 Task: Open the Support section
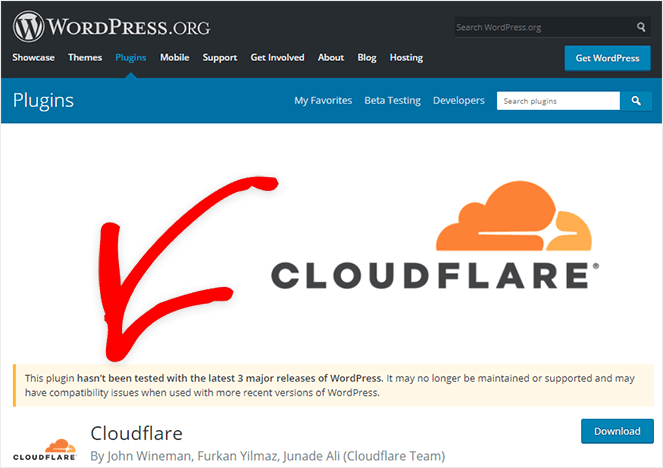(x=219, y=58)
